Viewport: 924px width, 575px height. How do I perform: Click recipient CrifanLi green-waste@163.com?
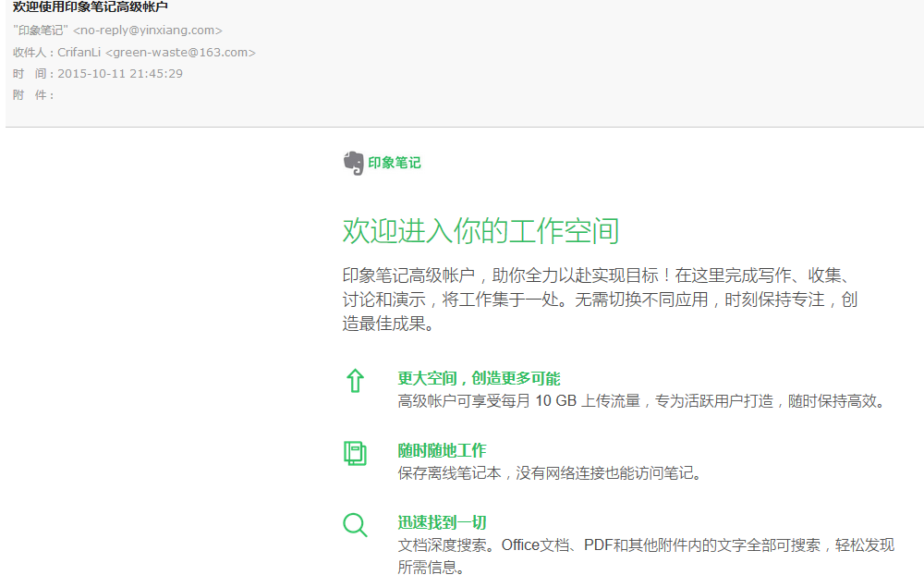coord(156,53)
